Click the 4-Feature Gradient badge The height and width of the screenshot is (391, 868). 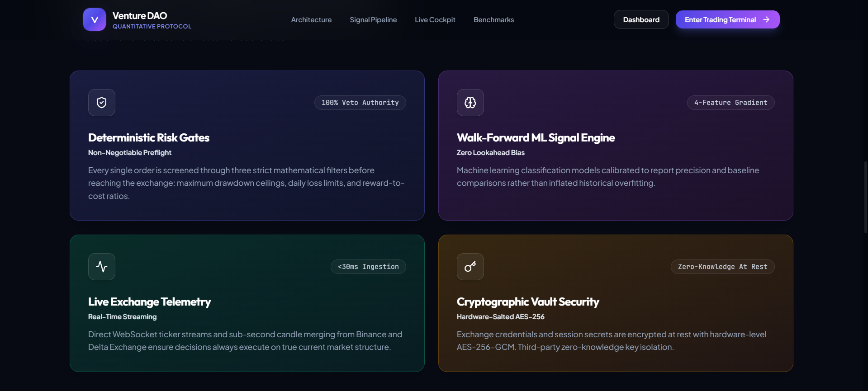pos(730,103)
